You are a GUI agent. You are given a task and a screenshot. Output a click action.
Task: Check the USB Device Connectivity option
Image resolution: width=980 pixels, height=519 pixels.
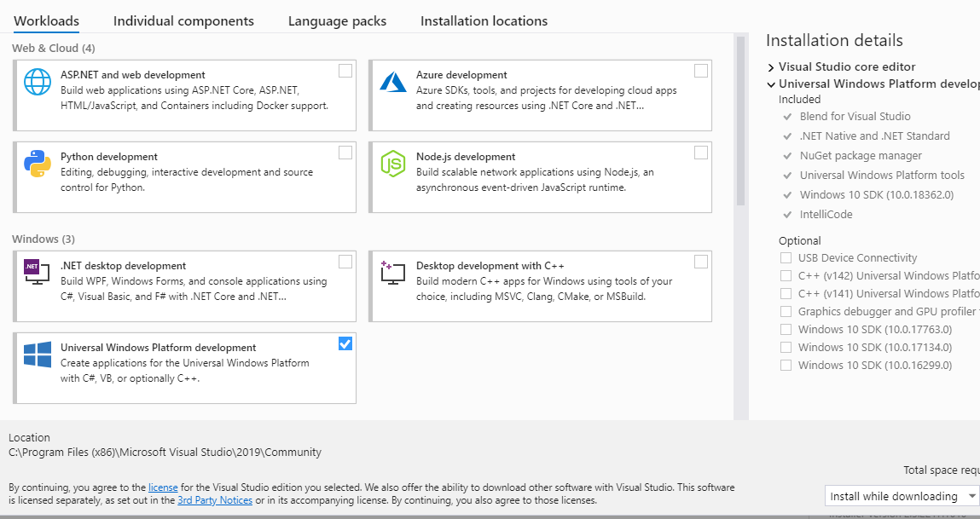[x=786, y=258]
